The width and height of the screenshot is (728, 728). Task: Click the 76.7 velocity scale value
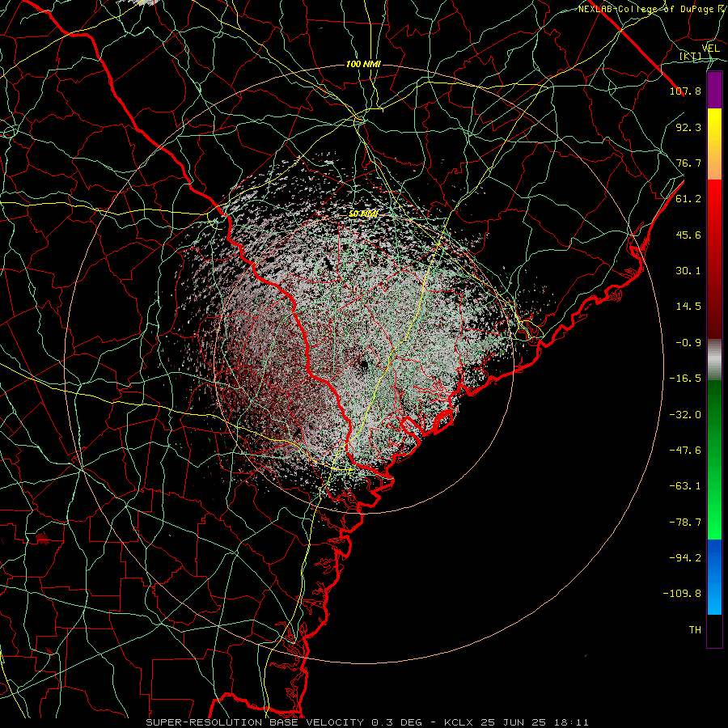tap(688, 163)
